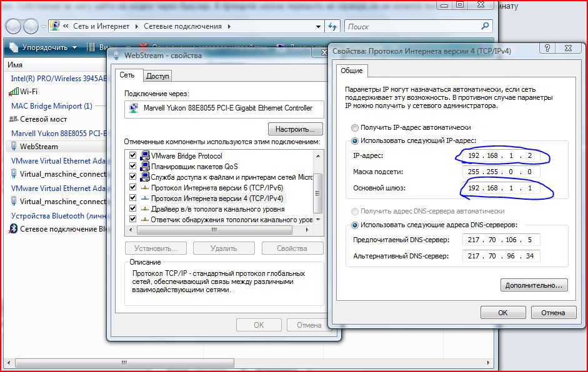Switch to the Доступ tab in WebStream properties
The width and height of the screenshot is (588, 372).
pos(157,76)
